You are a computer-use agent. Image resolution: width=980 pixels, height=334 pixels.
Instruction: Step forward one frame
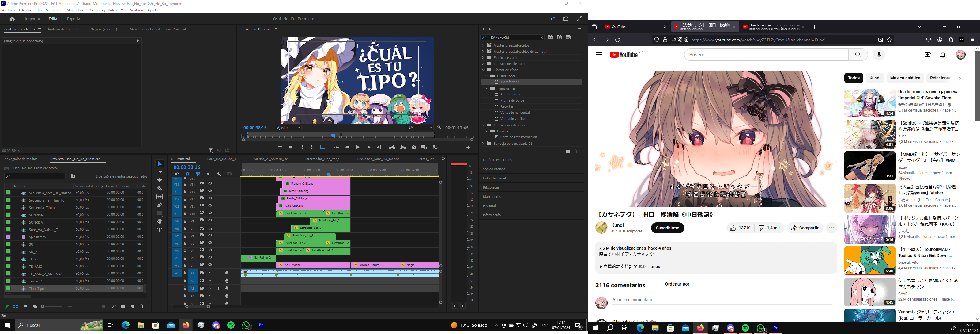[368, 148]
